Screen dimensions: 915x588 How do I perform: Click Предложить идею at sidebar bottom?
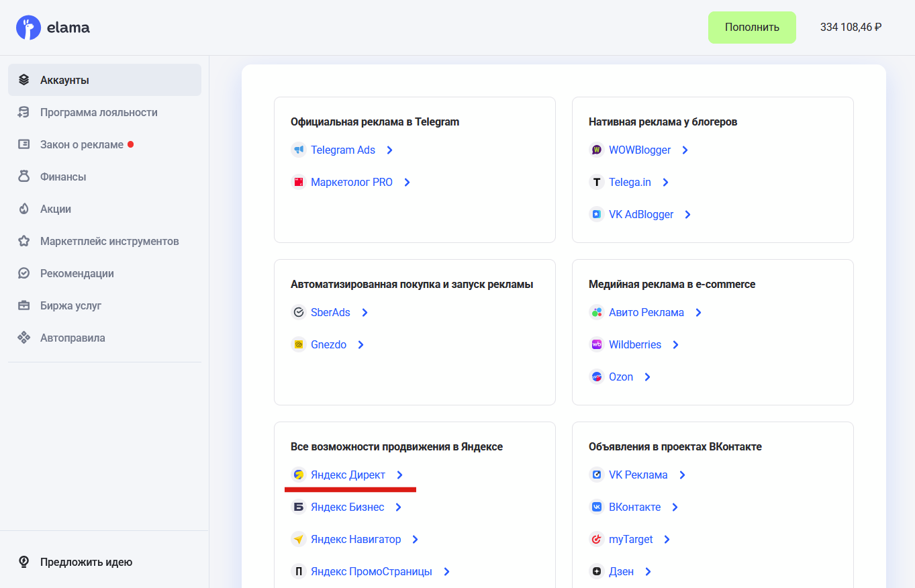[x=86, y=562]
